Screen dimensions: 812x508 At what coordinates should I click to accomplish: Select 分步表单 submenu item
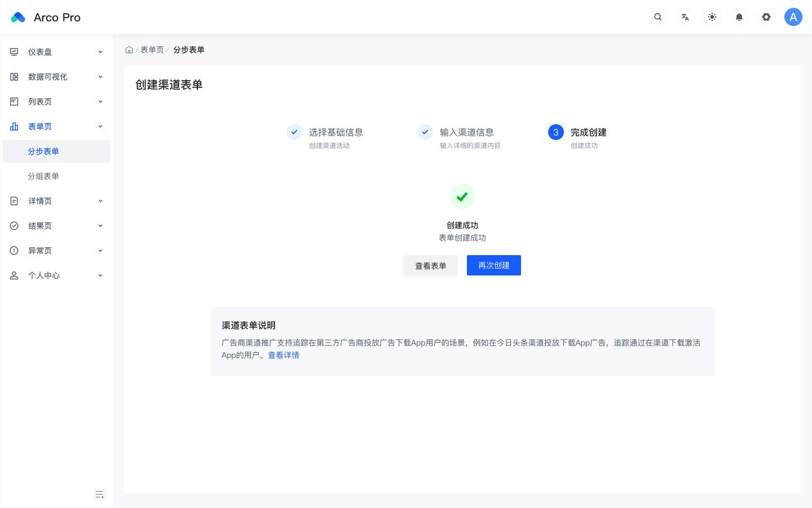(56, 151)
